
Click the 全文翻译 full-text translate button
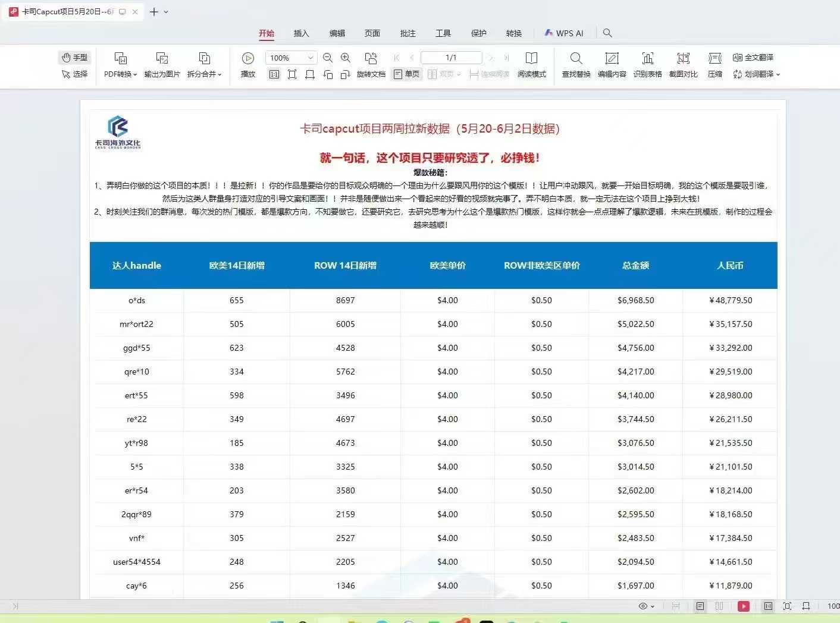tap(753, 58)
